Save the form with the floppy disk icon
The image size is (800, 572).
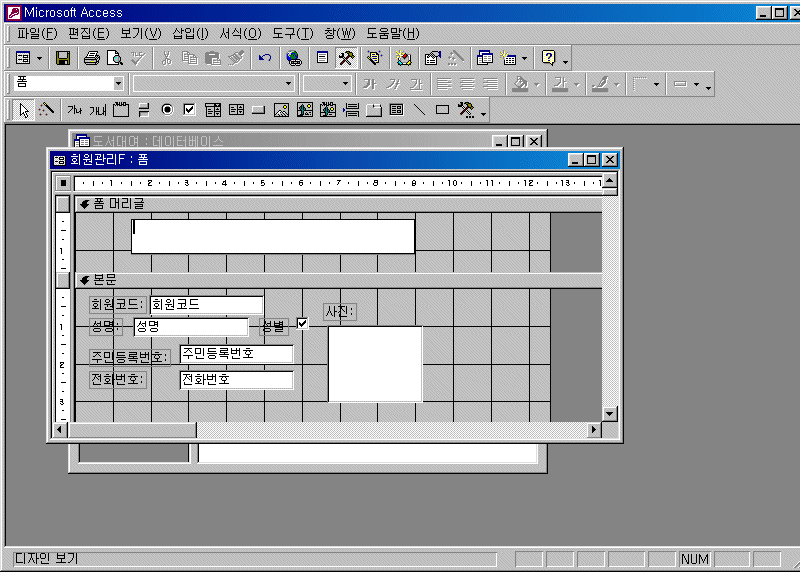click(x=63, y=58)
